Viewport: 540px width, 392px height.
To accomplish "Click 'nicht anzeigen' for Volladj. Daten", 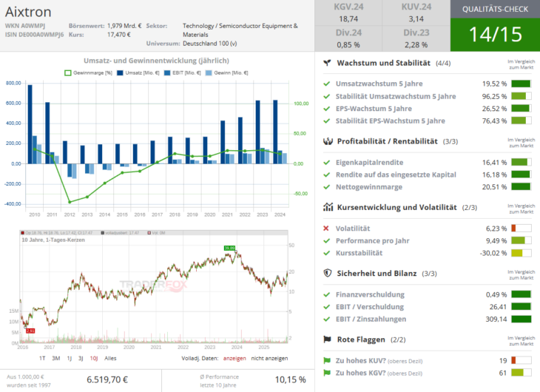I will pos(271,358).
